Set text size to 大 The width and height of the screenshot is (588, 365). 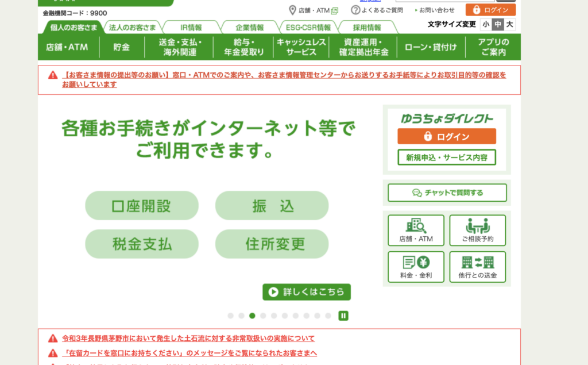pos(510,24)
